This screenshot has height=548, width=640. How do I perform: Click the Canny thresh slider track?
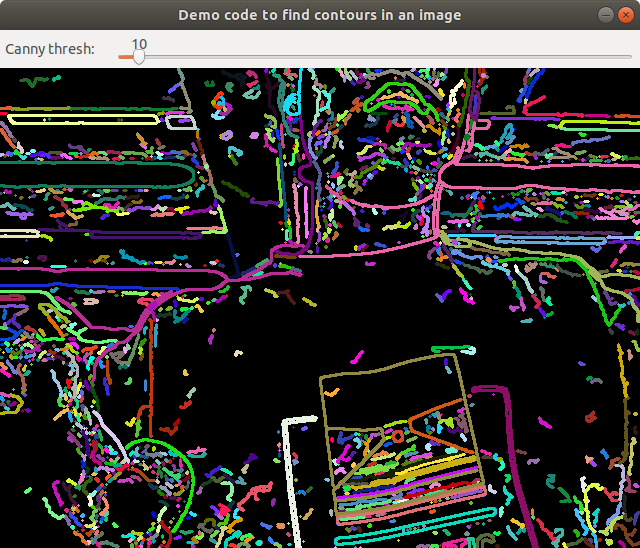375,57
